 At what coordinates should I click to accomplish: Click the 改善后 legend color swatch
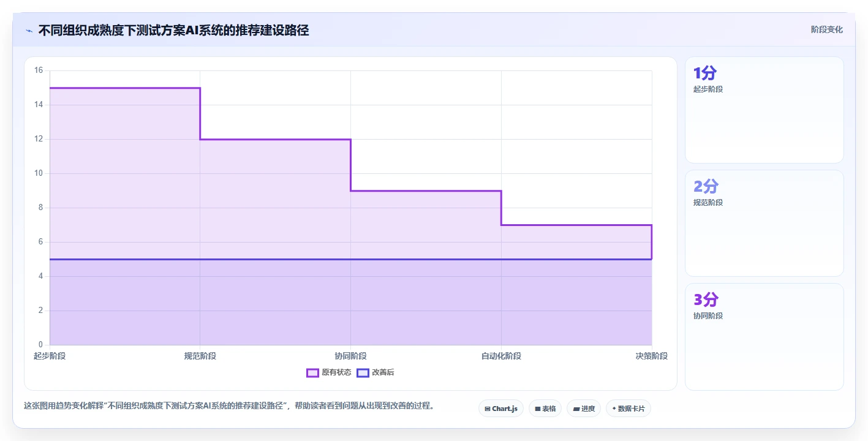pos(363,372)
